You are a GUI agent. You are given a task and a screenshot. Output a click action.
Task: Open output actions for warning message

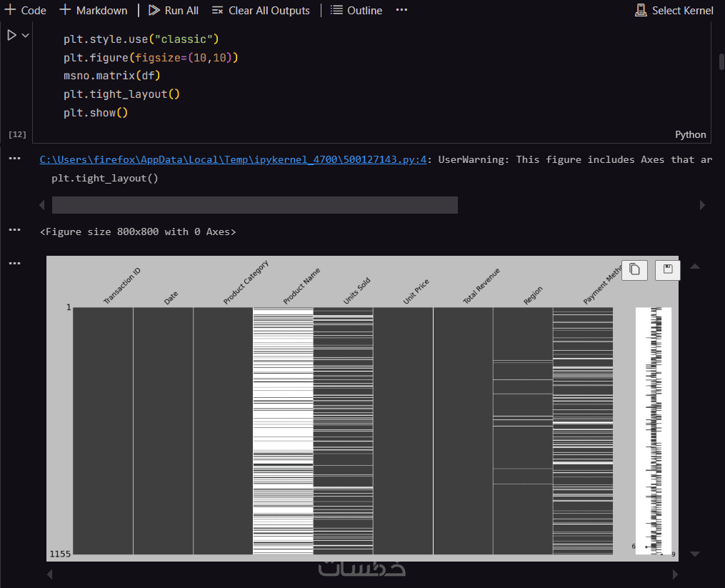15,158
